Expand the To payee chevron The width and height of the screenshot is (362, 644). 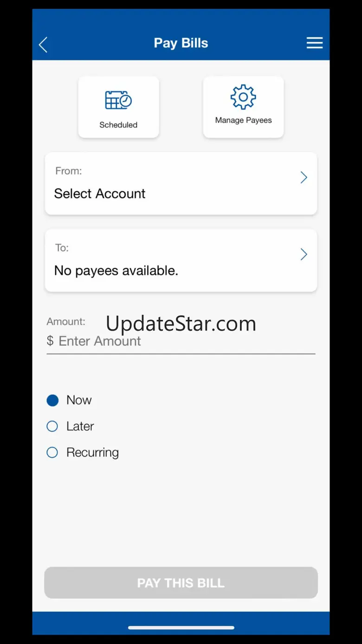point(304,254)
